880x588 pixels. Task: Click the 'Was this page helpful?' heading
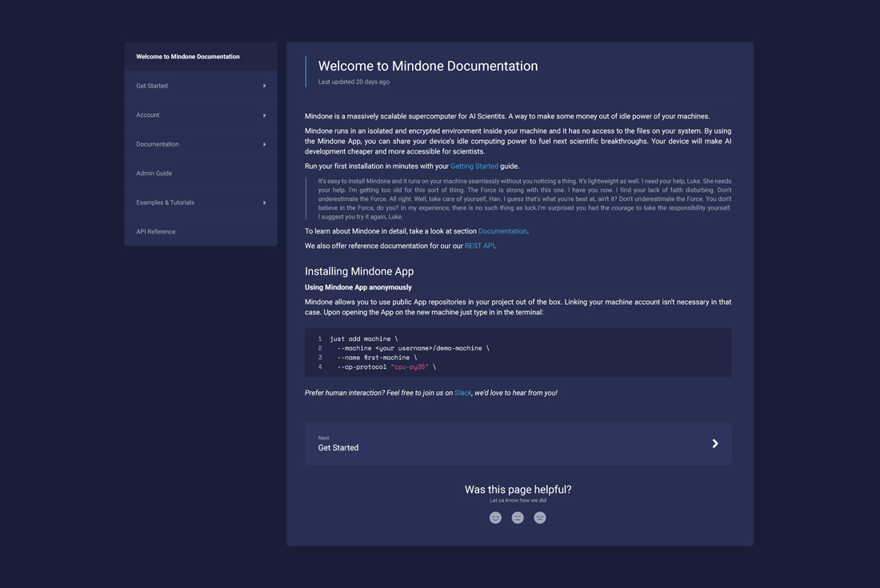(x=518, y=490)
